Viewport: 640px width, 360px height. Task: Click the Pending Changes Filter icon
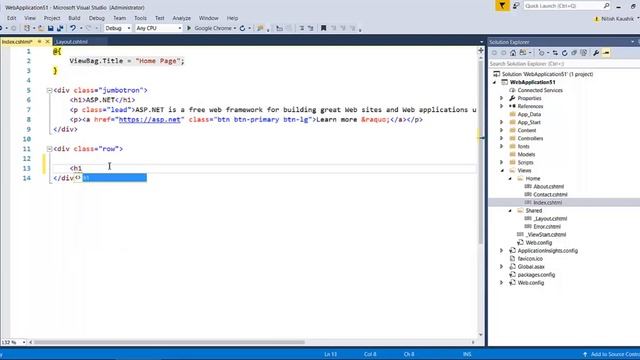pos(542,53)
